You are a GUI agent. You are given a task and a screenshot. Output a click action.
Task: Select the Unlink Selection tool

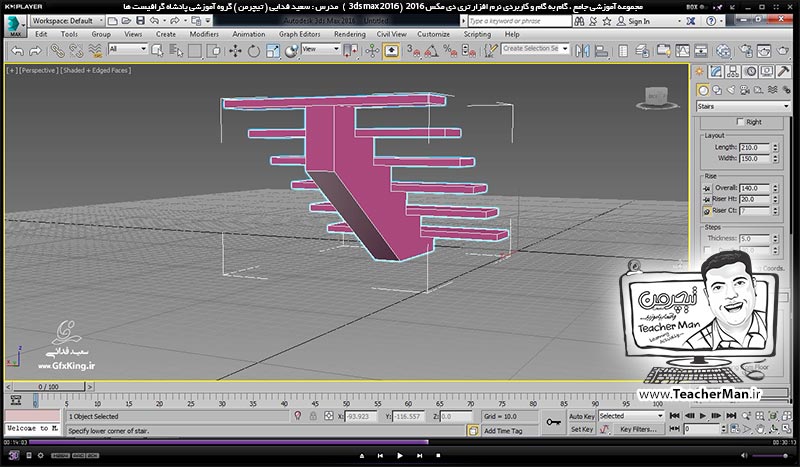point(76,51)
